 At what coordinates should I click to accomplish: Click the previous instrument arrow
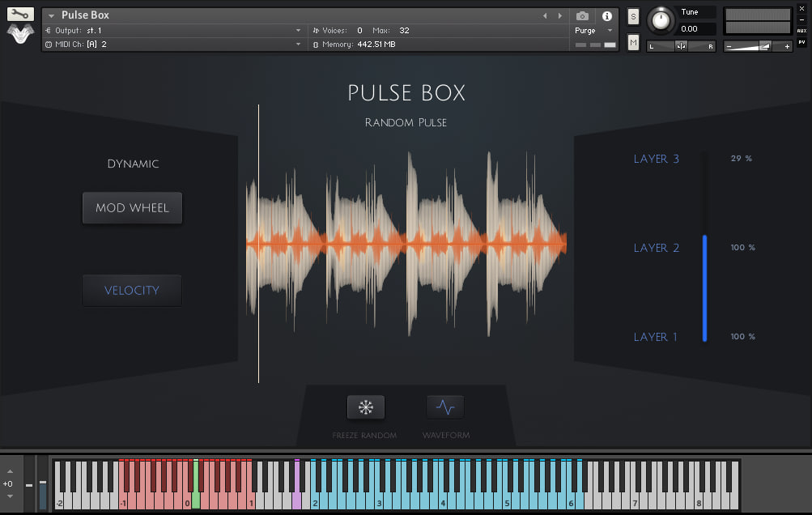point(545,15)
